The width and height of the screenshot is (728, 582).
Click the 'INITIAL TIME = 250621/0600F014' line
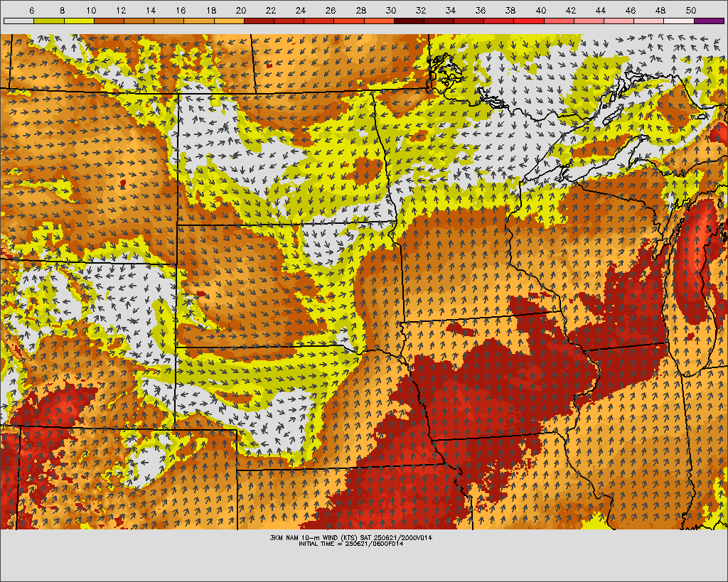pyautogui.click(x=351, y=544)
